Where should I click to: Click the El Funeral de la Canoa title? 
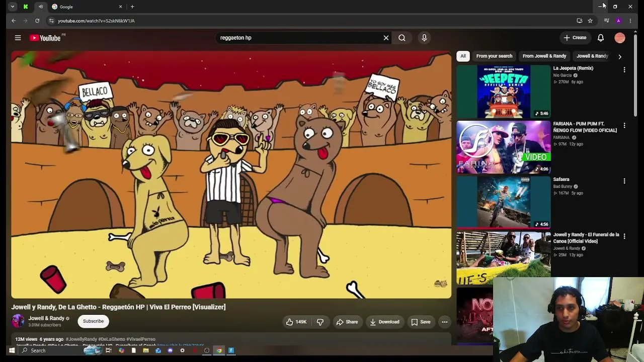coord(586,238)
